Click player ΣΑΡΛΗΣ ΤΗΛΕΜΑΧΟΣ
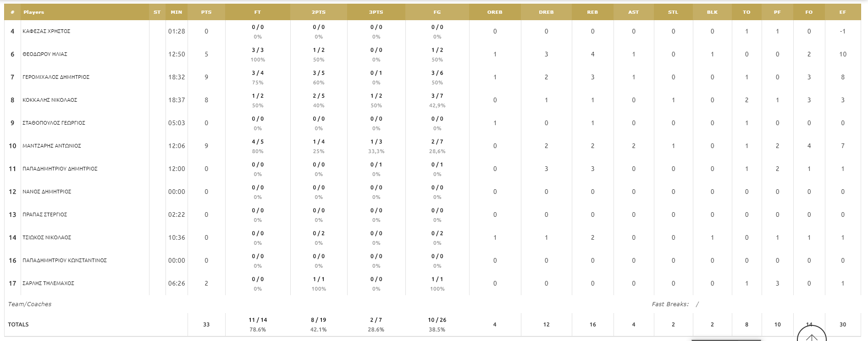The height and width of the screenshot is (341, 868). (48, 283)
